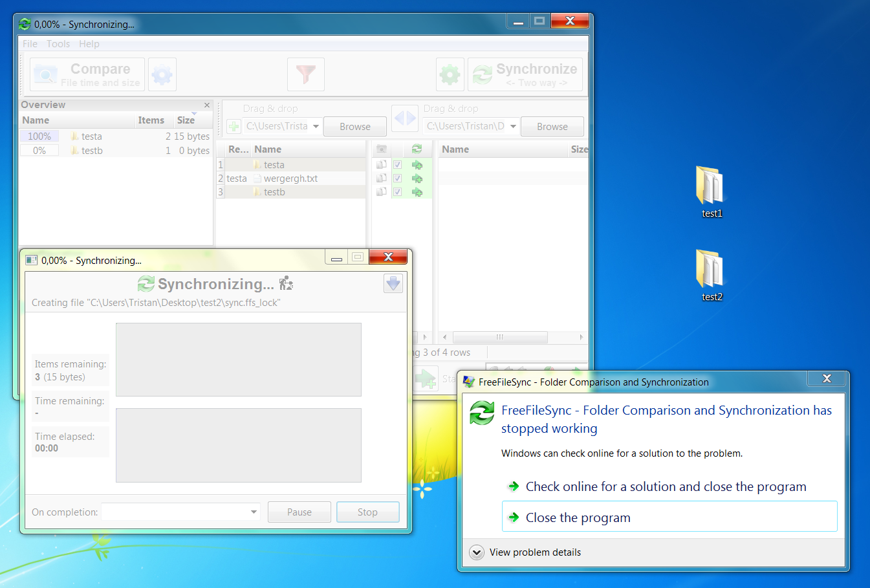
Task: Click sync action icon in middle column header
Action: [417, 149]
